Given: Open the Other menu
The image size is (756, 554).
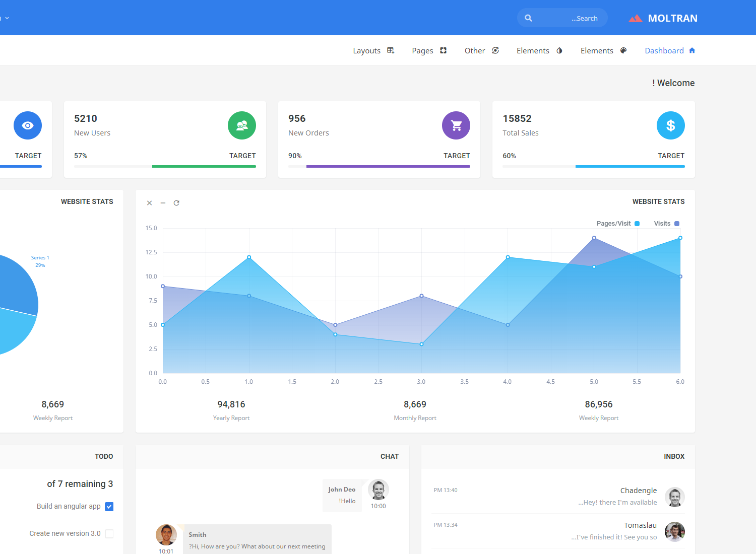Looking at the screenshot, I should pos(482,50).
